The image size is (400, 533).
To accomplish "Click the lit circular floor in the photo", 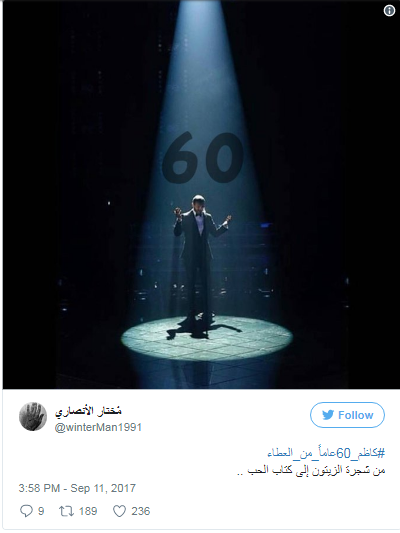I will 207,338.
